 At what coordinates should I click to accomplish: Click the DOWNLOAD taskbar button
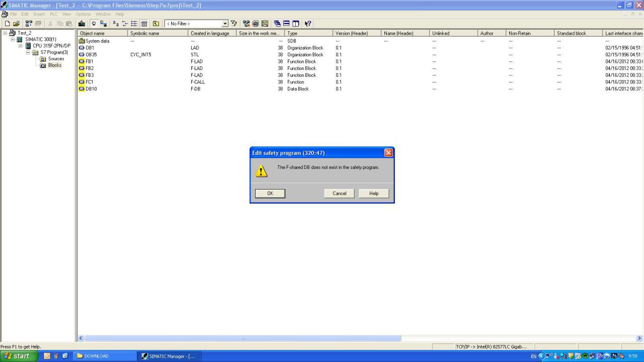104,356
